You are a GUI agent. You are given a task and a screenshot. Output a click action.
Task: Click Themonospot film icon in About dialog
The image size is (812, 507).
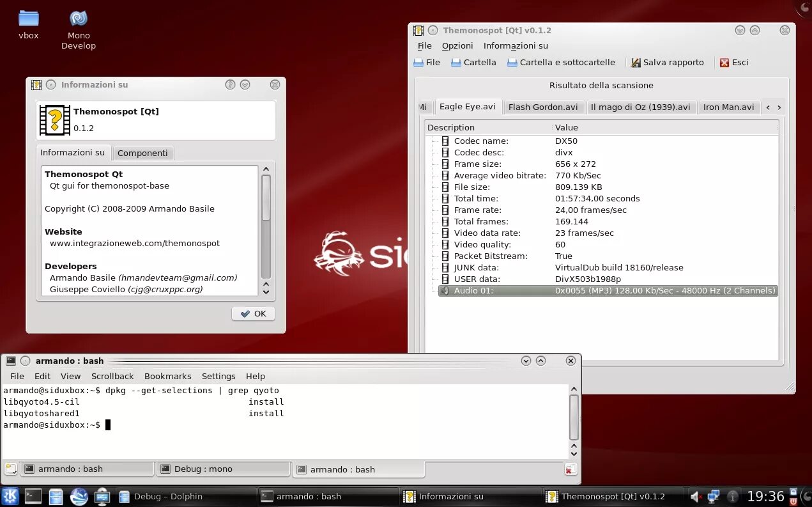[55, 120]
